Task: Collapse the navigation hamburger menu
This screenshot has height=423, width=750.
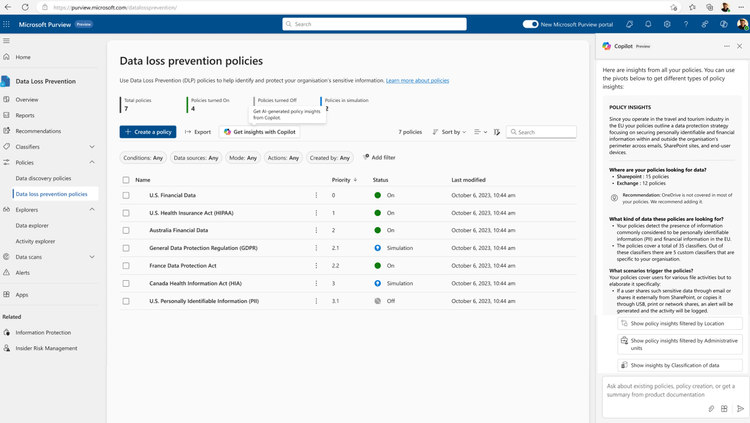Action: (x=6, y=41)
